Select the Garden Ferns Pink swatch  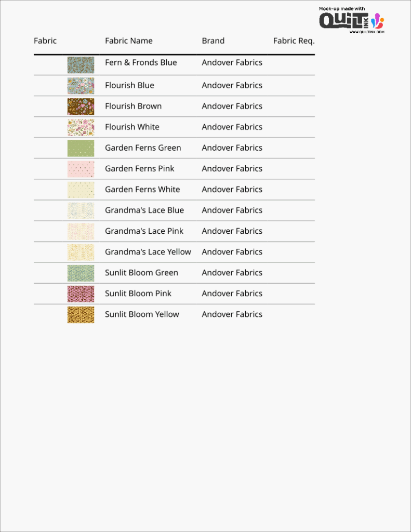click(81, 169)
